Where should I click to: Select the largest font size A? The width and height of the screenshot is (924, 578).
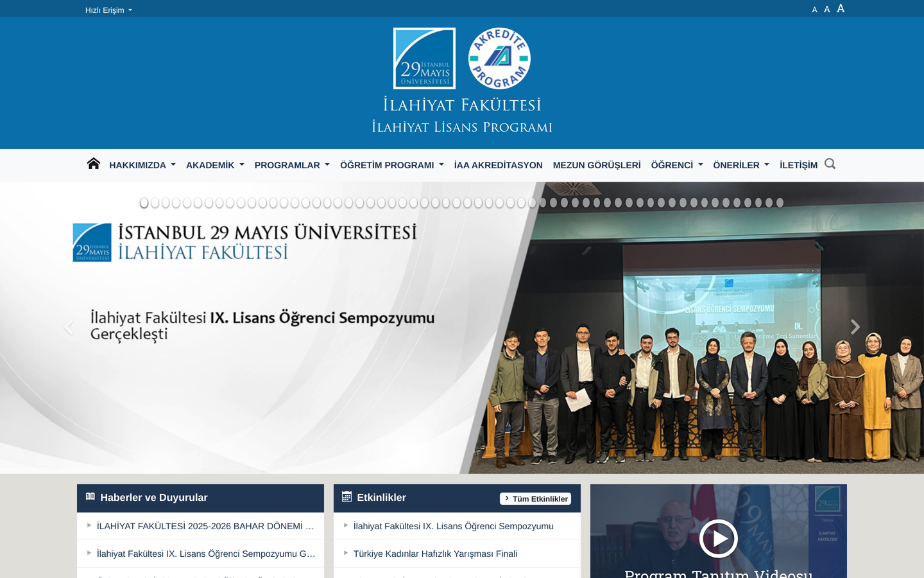[x=841, y=8]
